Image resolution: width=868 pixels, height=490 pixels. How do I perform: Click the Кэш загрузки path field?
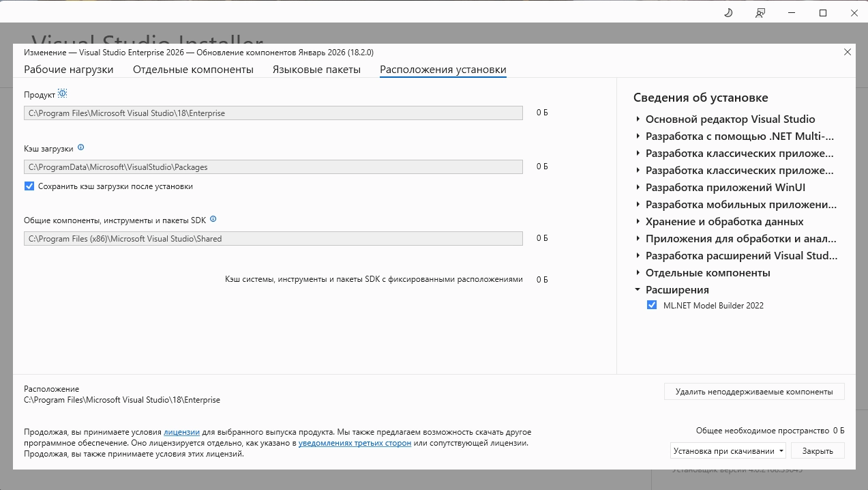(x=273, y=167)
